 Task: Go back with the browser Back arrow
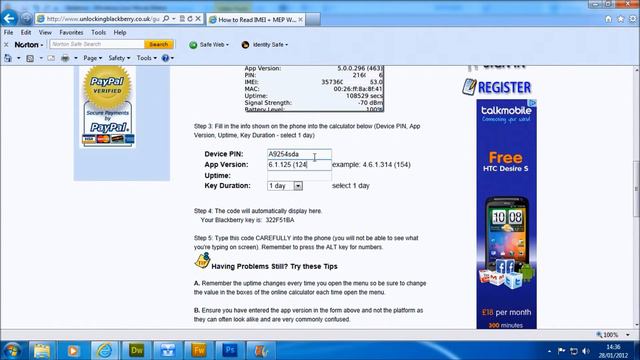point(9,18)
